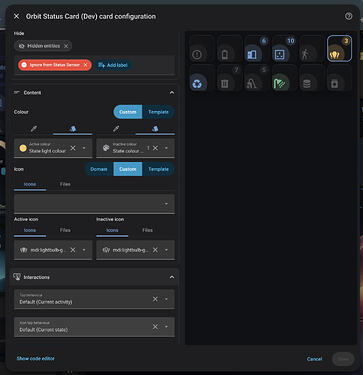The width and height of the screenshot is (363, 375).
Task: Click the Inactive icon lightbulb preview
Action: coord(106,250)
